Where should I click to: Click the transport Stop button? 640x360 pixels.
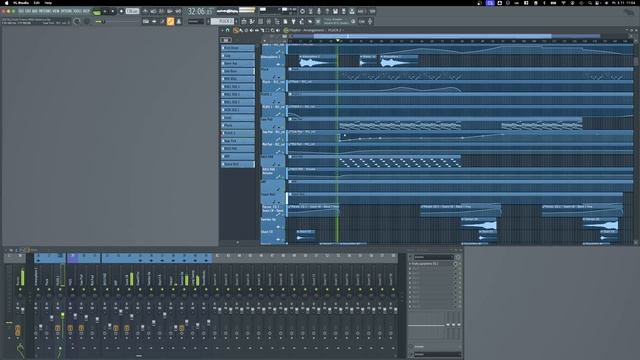tap(113, 11)
